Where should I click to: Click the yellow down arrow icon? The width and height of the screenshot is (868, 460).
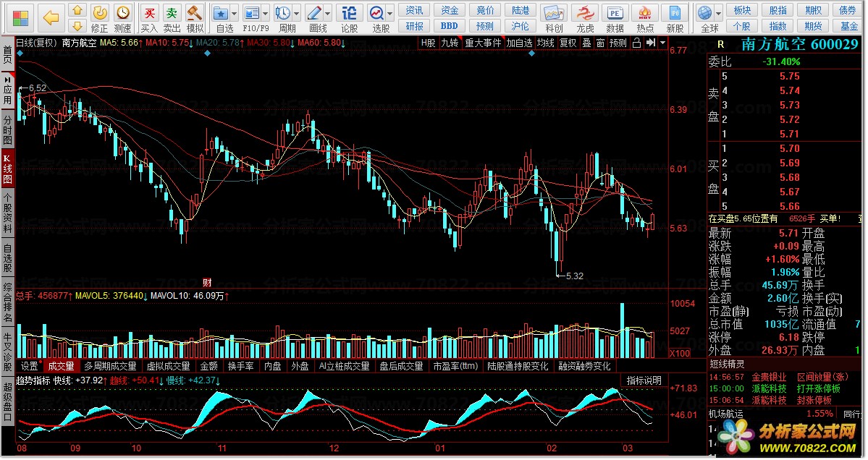tap(77, 25)
